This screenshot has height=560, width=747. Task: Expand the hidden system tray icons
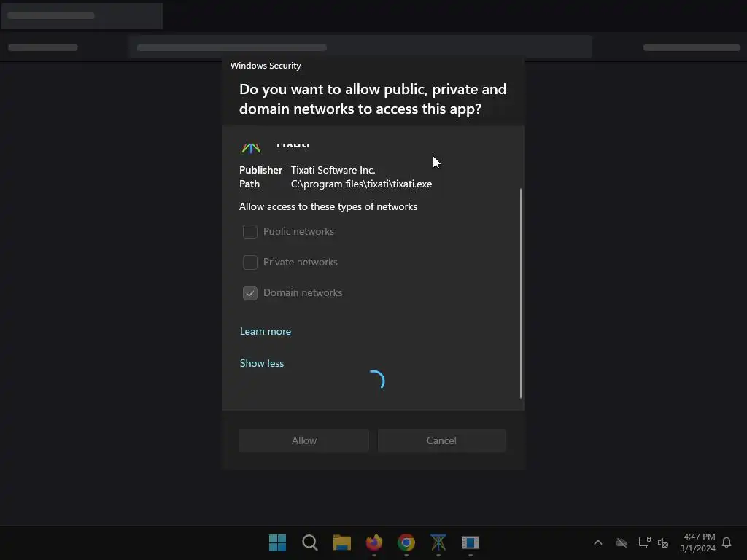tap(598, 542)
